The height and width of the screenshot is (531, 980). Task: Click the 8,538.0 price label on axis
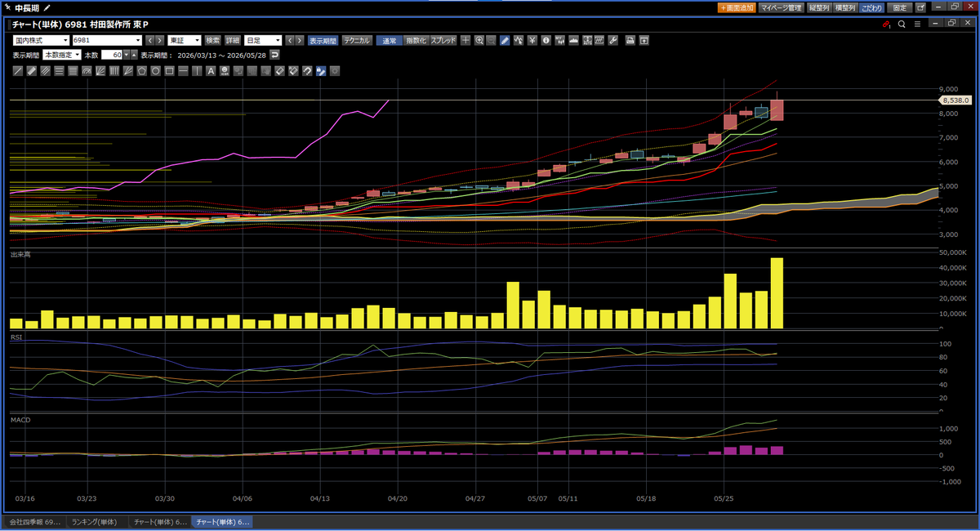coord(955,100)
